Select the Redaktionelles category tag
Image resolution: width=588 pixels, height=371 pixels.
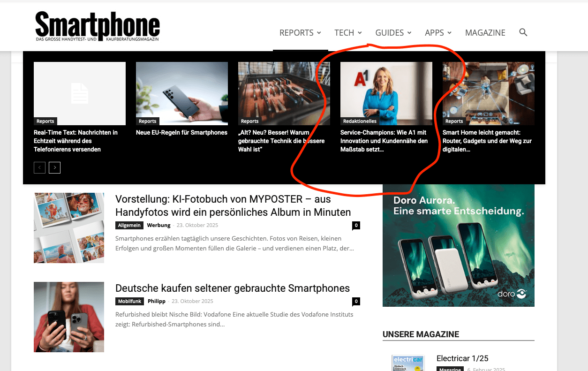pos(360,121)
